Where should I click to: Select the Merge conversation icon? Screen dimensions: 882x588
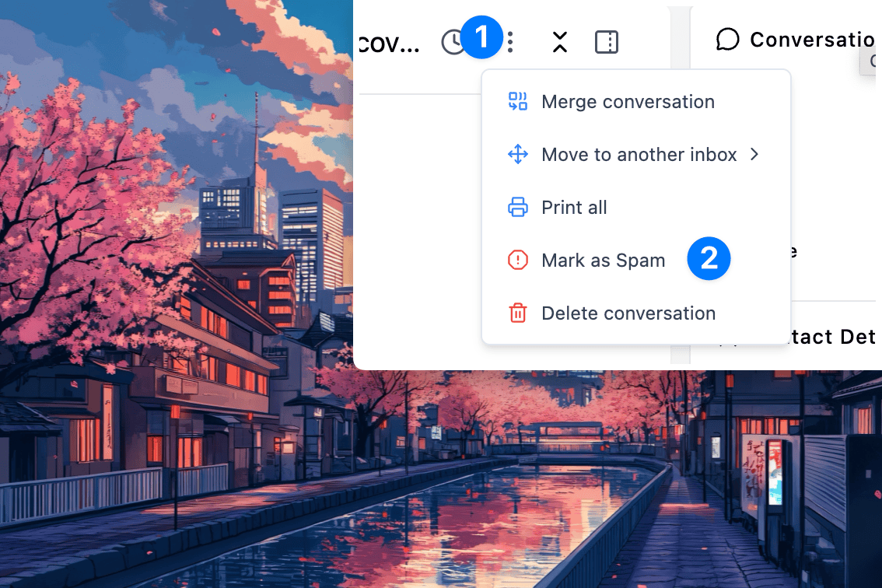(x=518, y=101)
